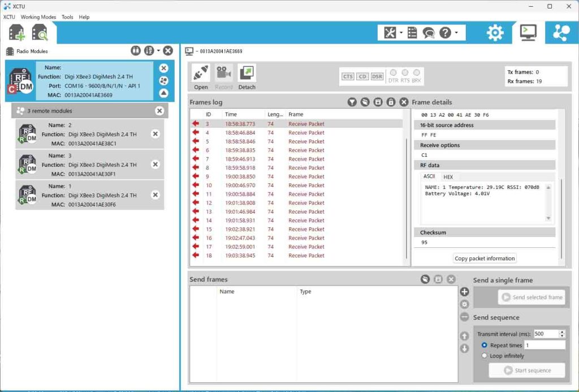Click the Add radio module icon
579x392 pixels.
[x=16, y=32]
